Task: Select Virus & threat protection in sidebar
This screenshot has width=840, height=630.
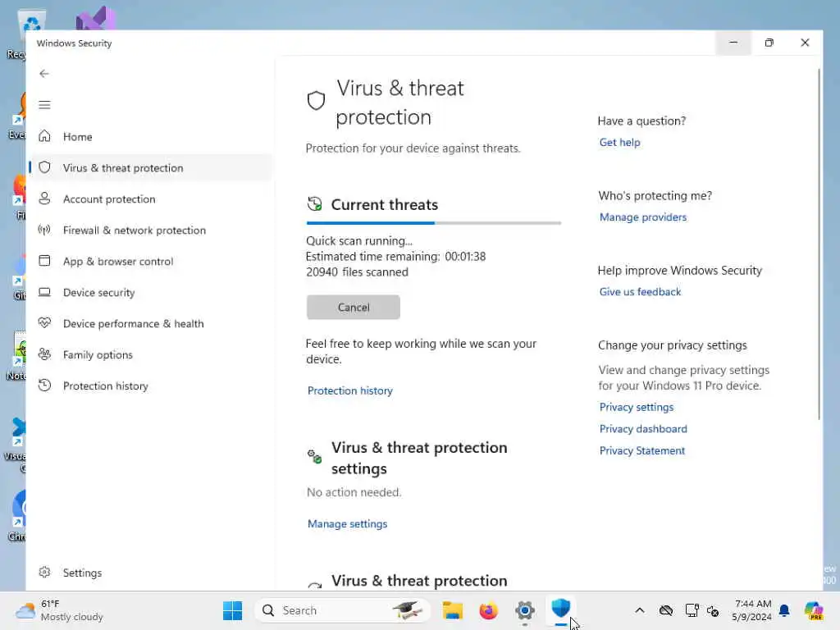Action: 152,167
